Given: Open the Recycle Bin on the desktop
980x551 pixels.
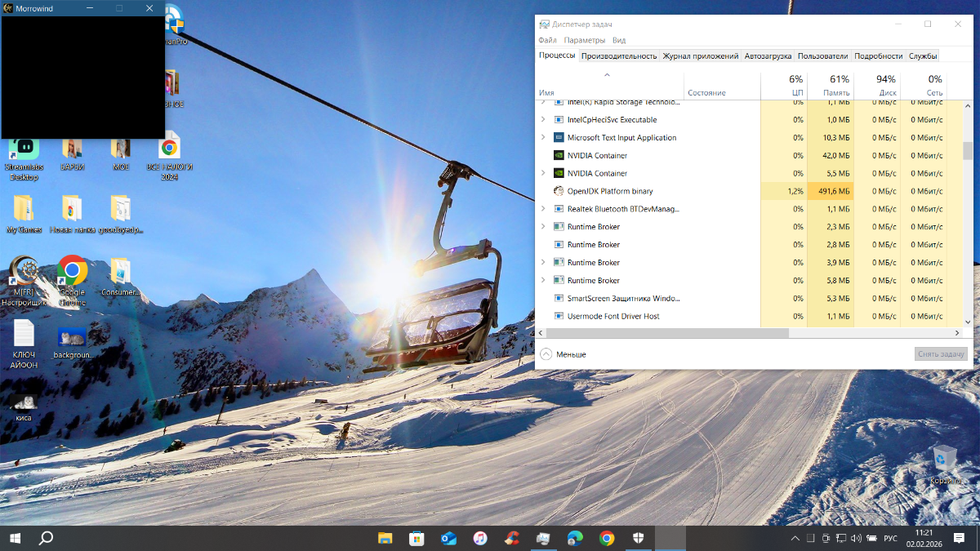Looking at the screenshot, I should pyautogui.click(x=945, y=460).
